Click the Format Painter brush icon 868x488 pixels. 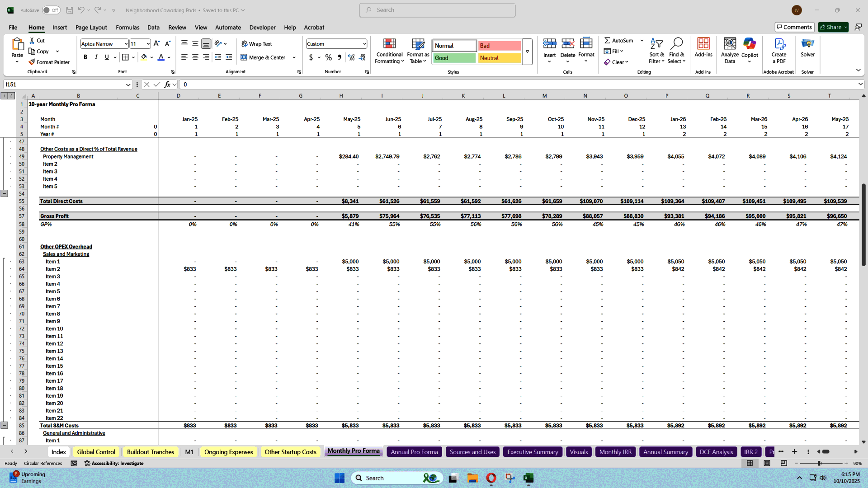tap(32, 62)
